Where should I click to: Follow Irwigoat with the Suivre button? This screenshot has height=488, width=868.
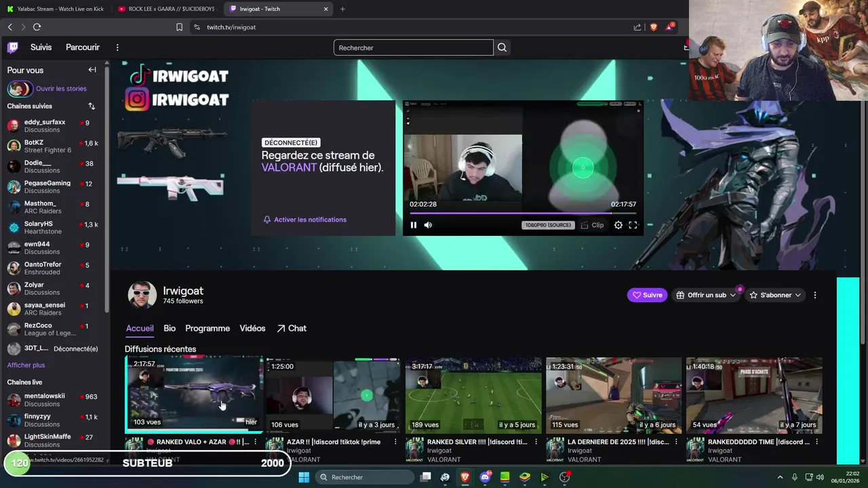(x=648, y=295)
